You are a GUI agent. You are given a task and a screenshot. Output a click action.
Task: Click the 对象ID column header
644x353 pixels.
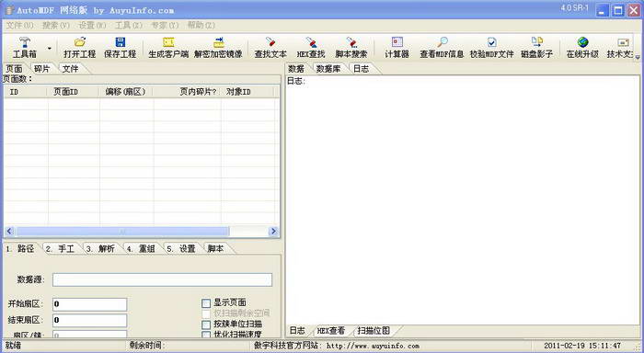click(x=247, y=92)
